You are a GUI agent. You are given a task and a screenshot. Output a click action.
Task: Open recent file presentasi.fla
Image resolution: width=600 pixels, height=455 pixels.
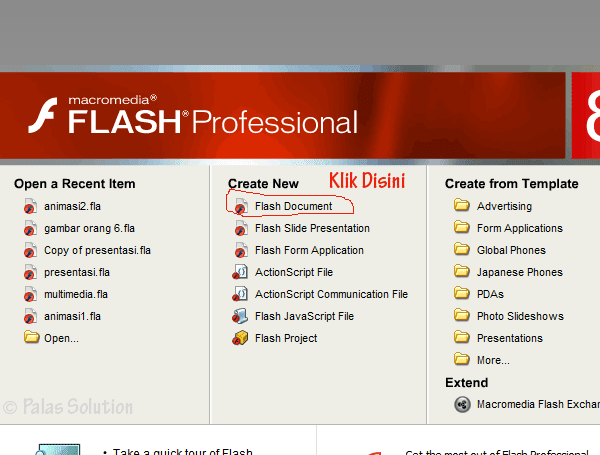click(77, 272)
